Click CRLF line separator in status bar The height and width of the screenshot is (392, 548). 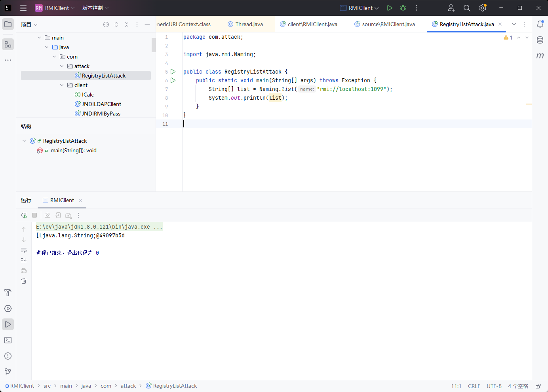click(474, 386)
